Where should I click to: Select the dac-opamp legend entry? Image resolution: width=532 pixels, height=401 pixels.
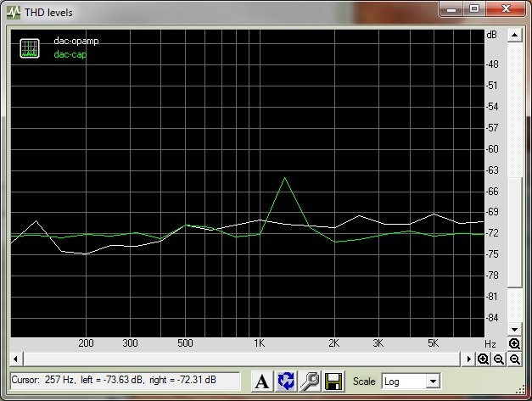(x=76, y=41)
